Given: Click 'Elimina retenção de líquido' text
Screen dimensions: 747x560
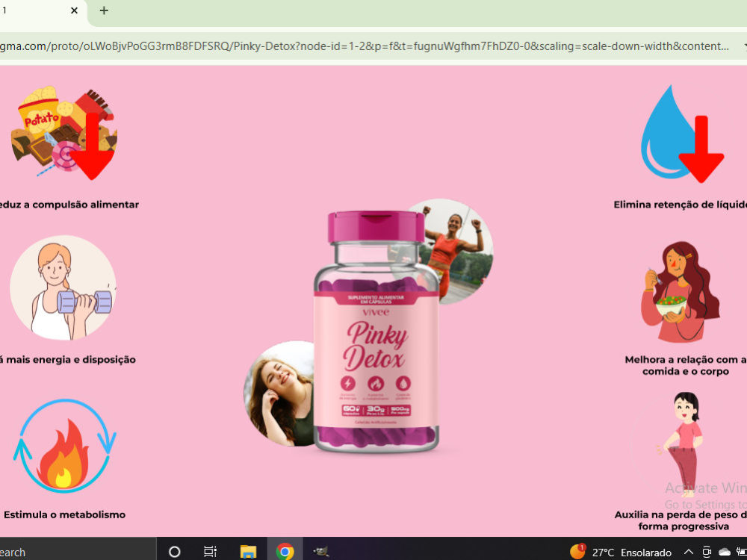Looking at the screenshot, I should 681,205.
